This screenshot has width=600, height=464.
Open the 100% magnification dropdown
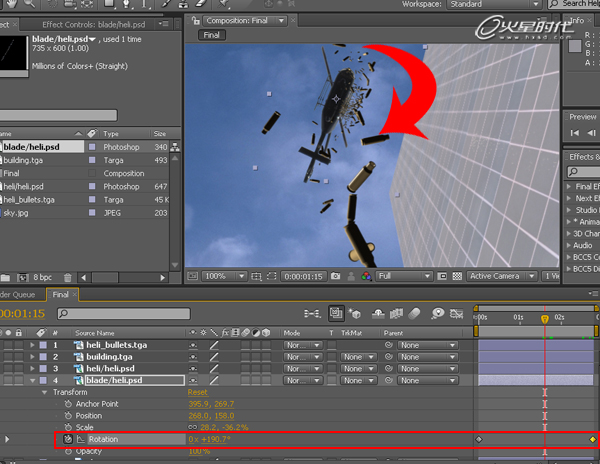coord(225,276)
